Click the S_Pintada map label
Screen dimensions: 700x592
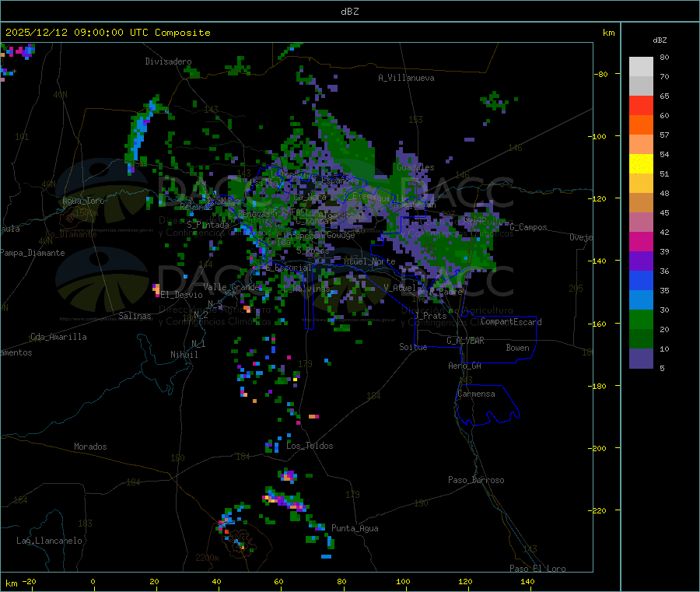pos(208,225)
